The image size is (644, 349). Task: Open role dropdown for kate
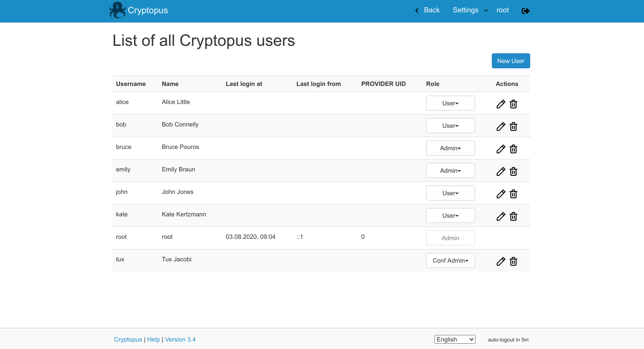450,215
